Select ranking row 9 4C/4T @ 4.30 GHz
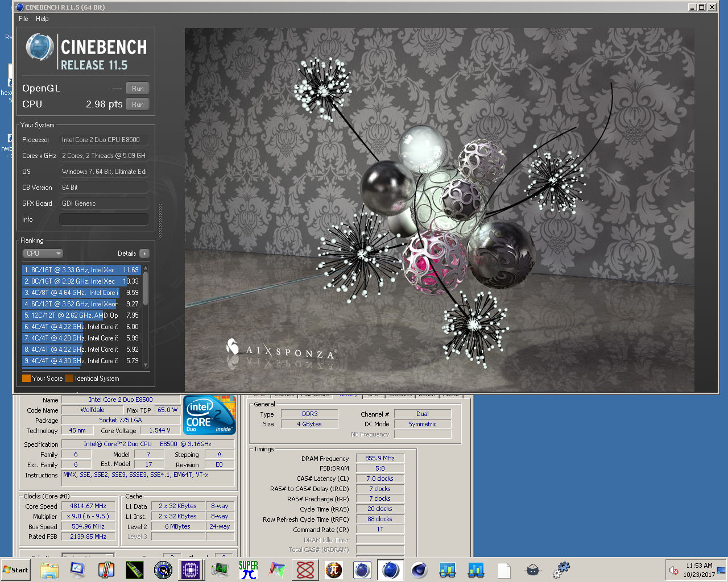 pyautogui.click(x=82, y=361)
